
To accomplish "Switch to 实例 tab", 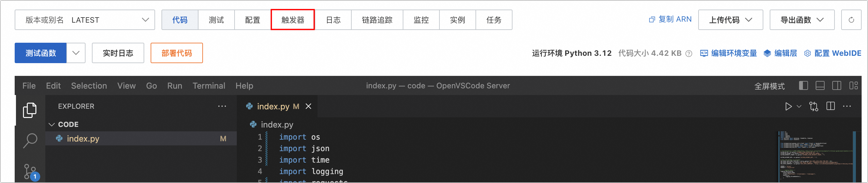I will coord(458,20).
